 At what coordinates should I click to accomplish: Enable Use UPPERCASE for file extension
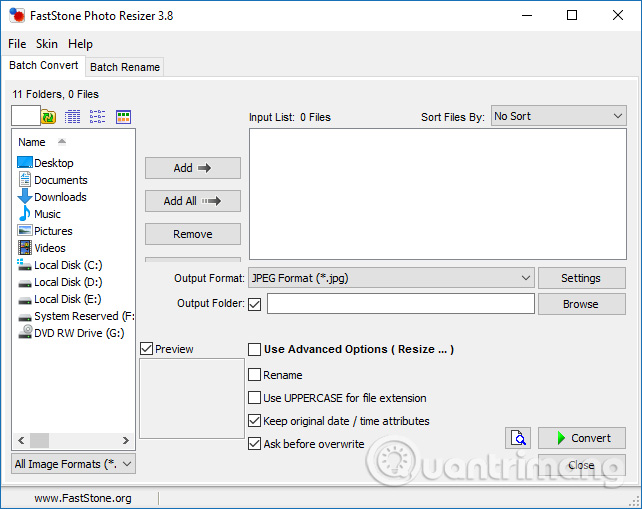pos(255,398)
